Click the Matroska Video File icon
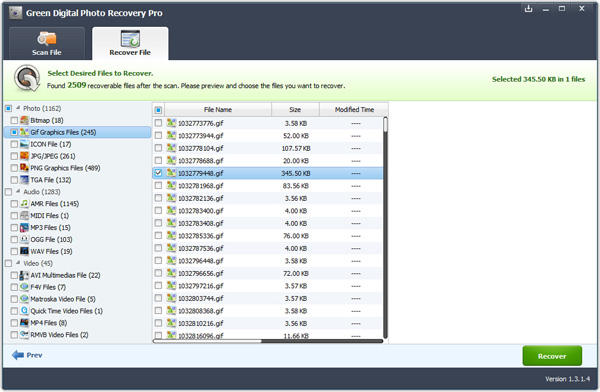Image resolution: width=600 pixels, height=392 pixels. point(24,299)
